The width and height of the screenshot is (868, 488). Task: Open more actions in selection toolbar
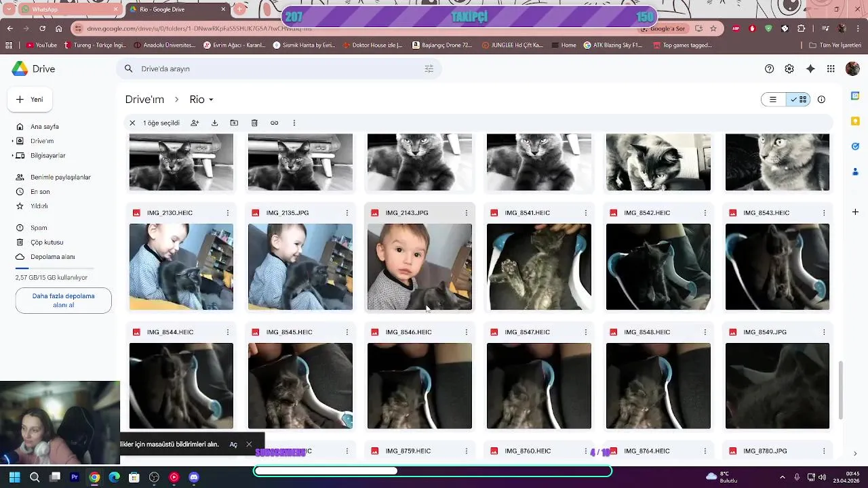tap(294, 123)
